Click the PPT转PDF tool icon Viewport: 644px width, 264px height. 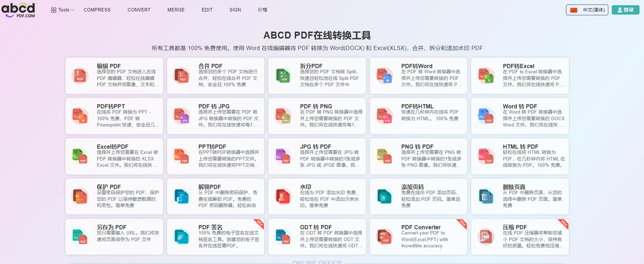[182, 156]
